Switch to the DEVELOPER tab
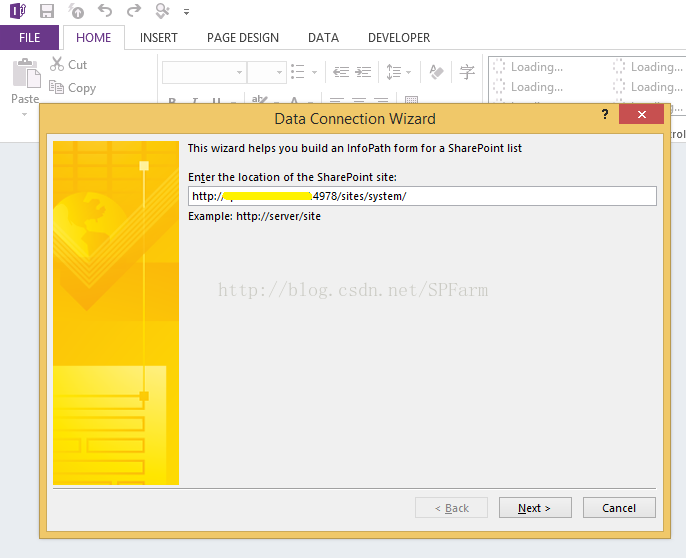This screenshot has height=558, width=686. click(399, 38)
